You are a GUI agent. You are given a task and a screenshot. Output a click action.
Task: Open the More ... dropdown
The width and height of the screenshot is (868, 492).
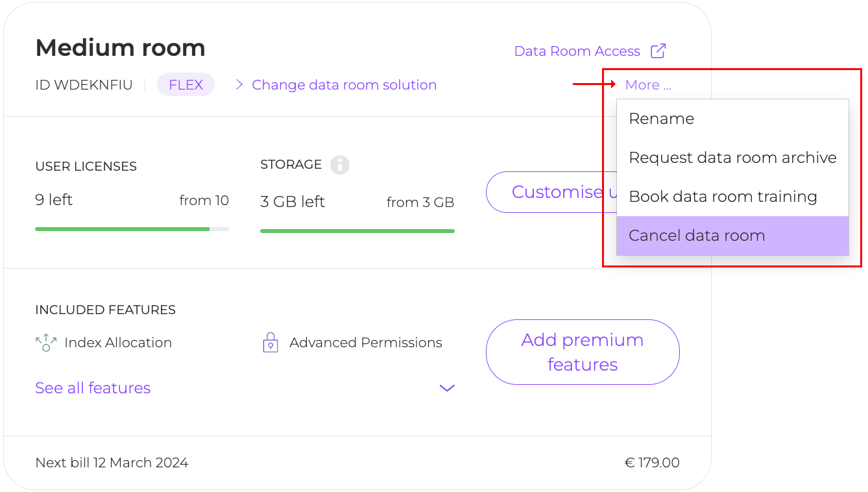647,85
